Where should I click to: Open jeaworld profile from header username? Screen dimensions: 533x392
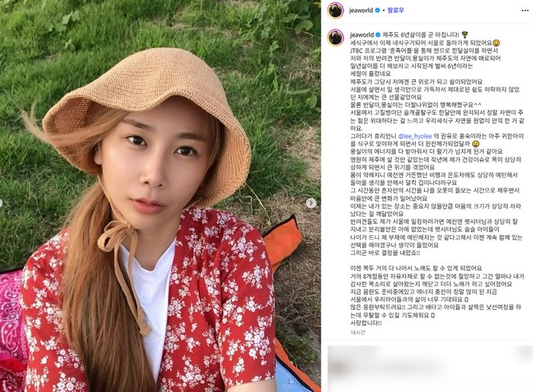click(x=361, y=11)
